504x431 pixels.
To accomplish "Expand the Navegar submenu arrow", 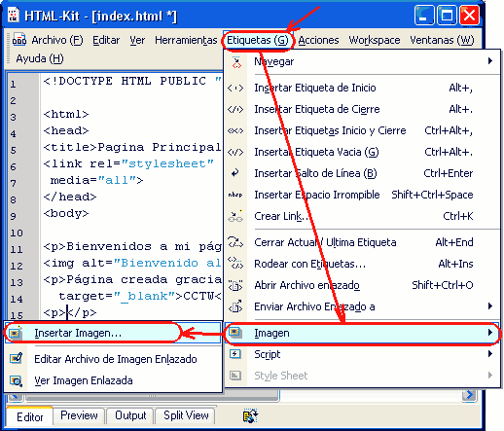I will coord(490,61).
